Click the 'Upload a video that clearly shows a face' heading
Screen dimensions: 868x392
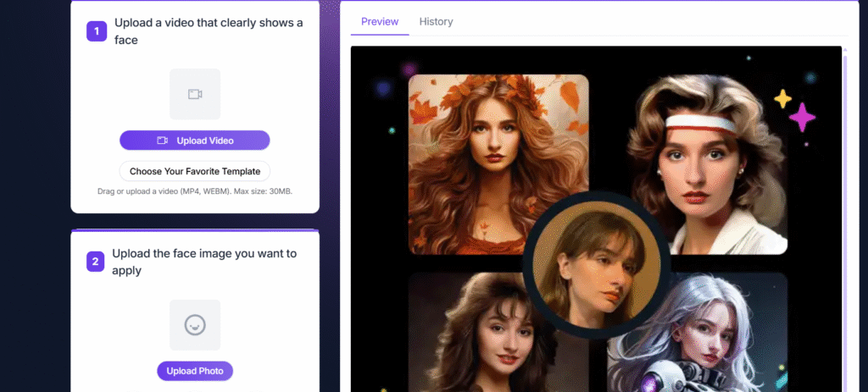(209, 31)
